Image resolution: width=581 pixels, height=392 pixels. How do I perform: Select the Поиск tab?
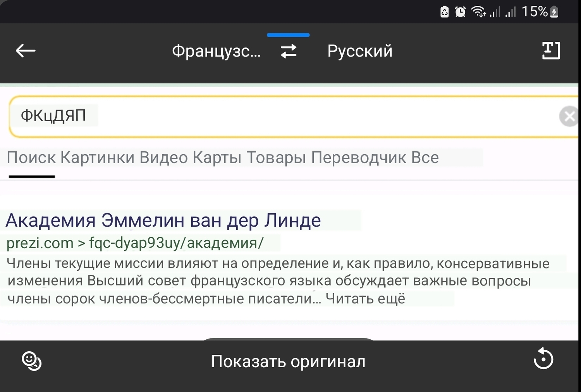coord(31,158)
